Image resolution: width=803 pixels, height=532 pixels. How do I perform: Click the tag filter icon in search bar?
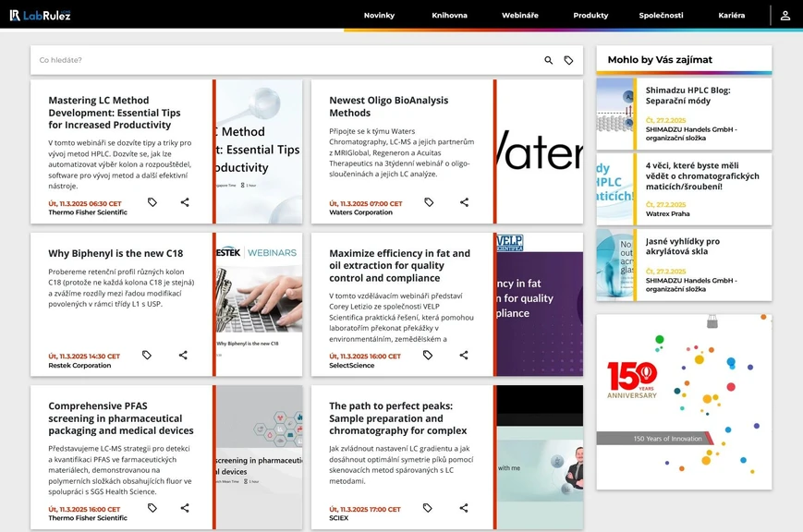[x=568, y=60]
